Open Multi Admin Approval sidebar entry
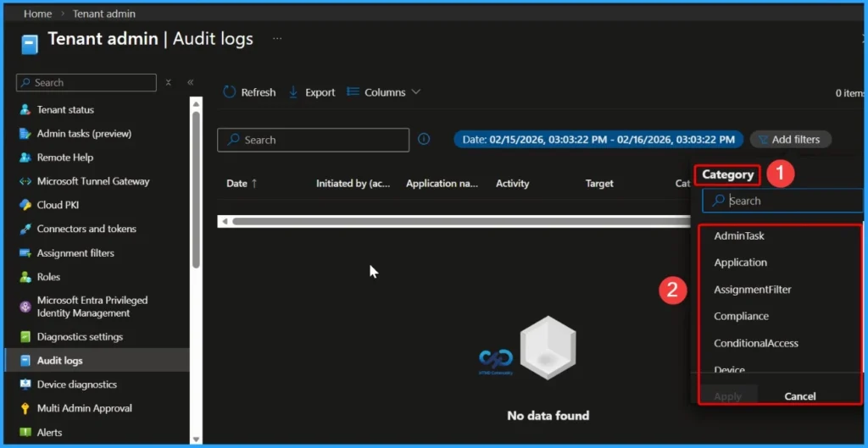 coord(84,408)
